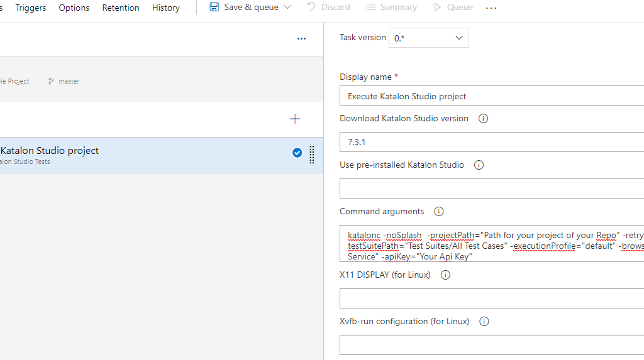The image size is (644, 360).
Task: Open the Retention tab
Action: 121,8
